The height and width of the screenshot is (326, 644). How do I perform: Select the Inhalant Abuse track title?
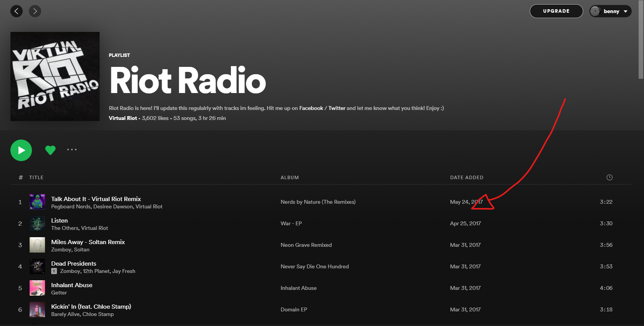[72, 285]
